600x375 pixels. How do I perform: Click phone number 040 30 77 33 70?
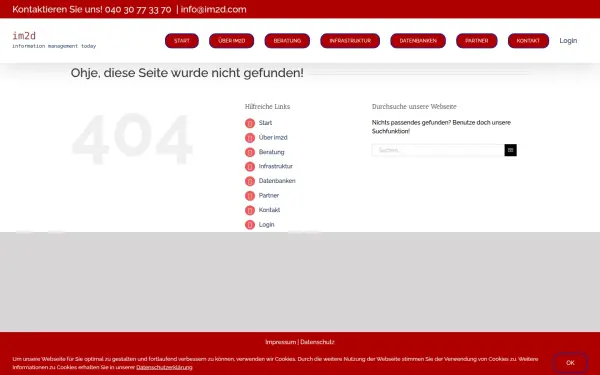[x=138, y=9]
